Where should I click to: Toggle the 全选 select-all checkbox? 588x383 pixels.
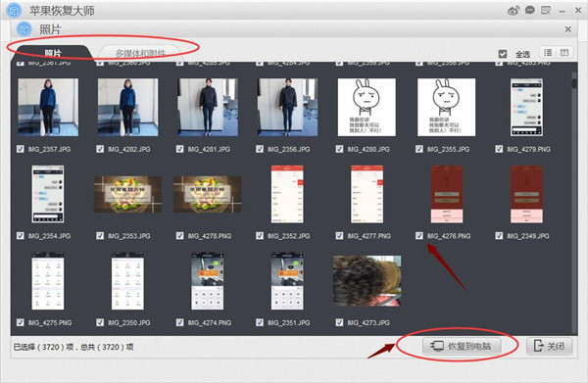[503, 54]
